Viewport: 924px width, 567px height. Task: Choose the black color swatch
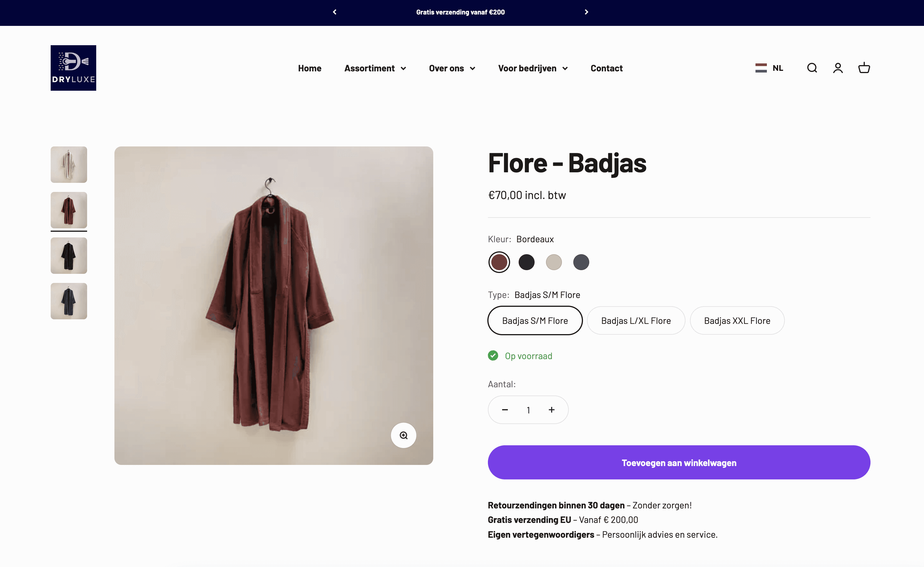click(526, 262)
